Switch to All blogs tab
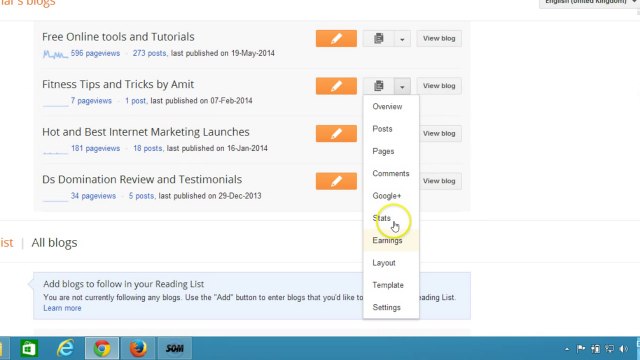Image resolution: width=640 pixels, height=360 pixels. [x=54, y=243]
